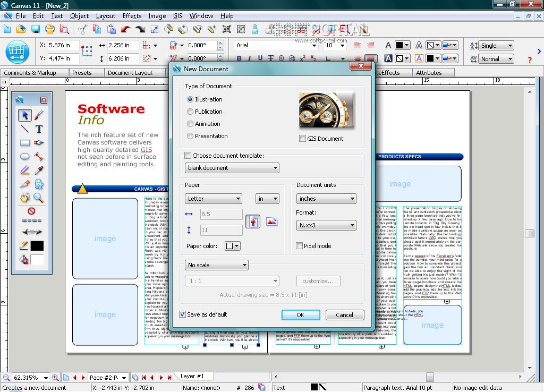Open the Page #2 selector dropdown

point(107,378)
